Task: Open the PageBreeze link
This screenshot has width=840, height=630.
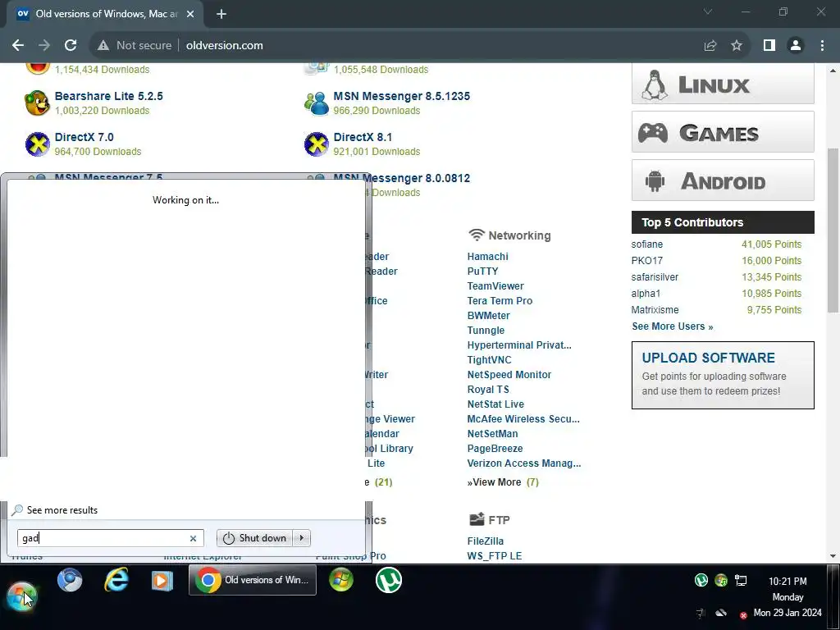Action: [495, 449]
